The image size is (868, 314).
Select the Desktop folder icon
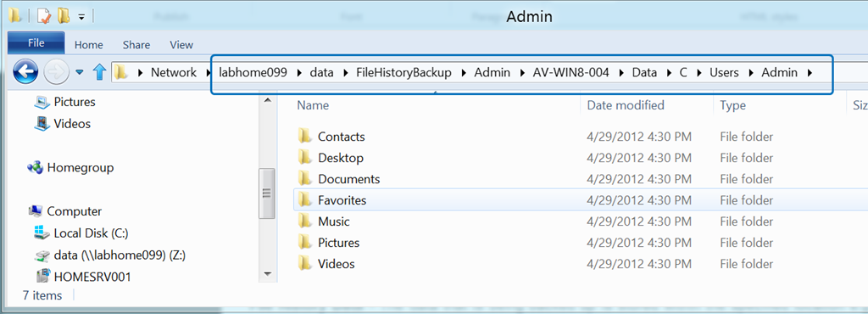[304, 157]
